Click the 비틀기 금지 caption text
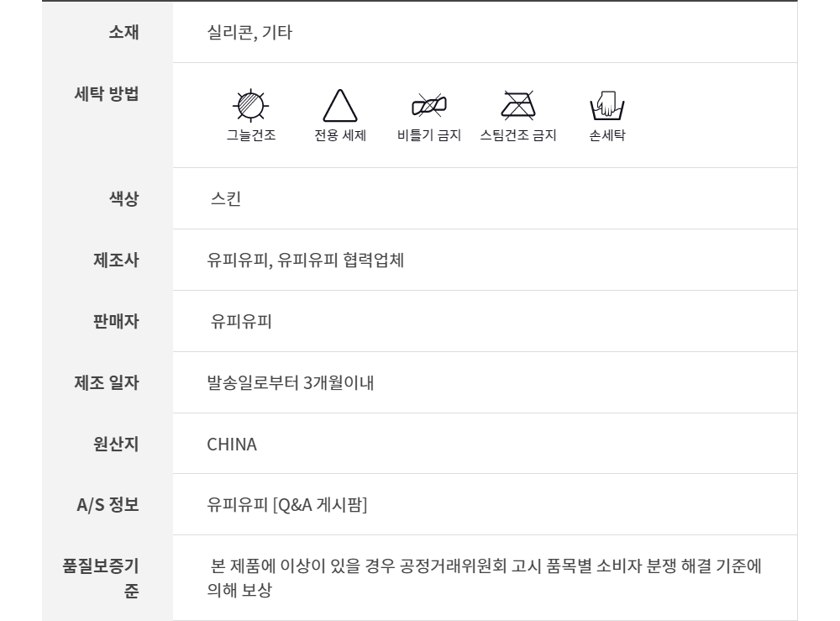Viewport: 840px width, 621px height. pyautogui.click(x=428, y=135)
